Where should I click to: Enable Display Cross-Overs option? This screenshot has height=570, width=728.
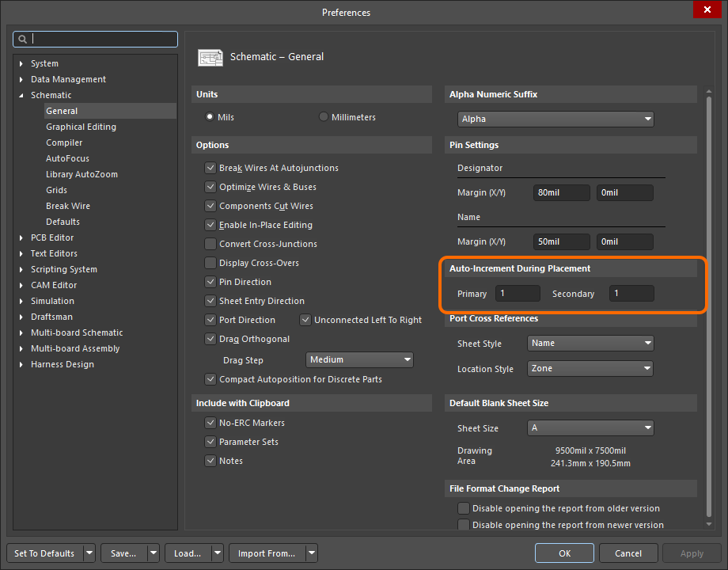(x=210, y=263)
